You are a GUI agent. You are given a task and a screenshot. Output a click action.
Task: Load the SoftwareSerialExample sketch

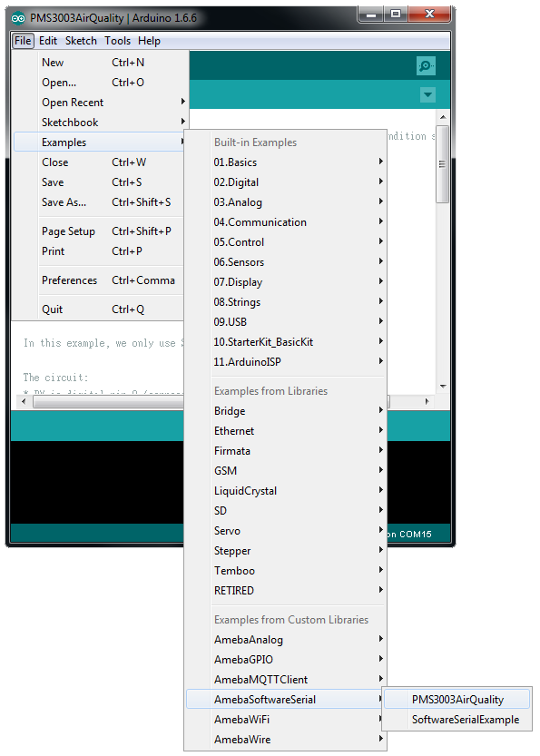457,720
